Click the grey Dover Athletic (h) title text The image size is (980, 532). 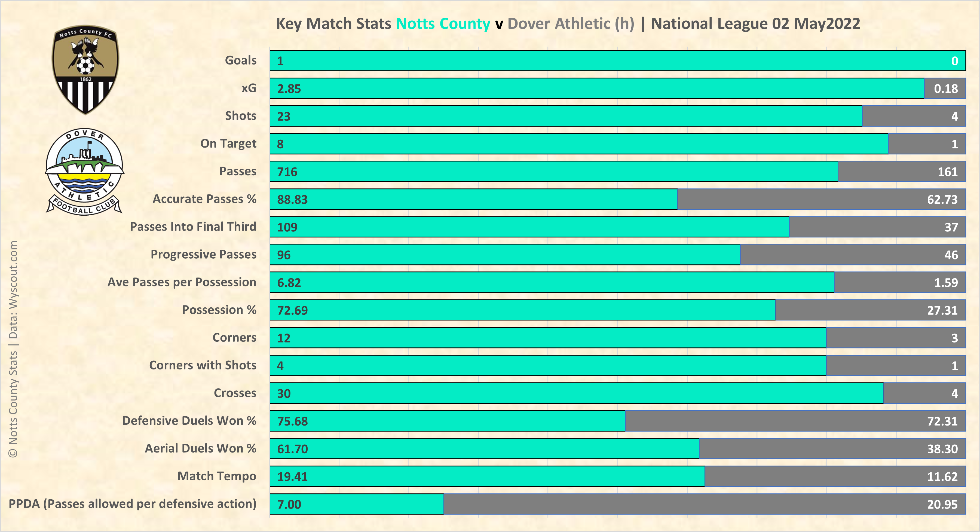click(571, 24)
